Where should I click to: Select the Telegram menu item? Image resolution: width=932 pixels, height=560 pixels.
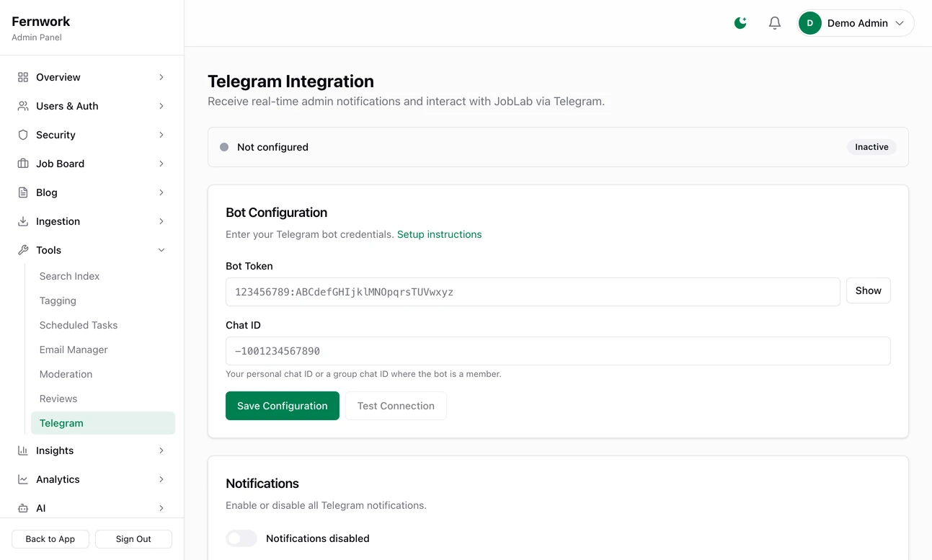click(x=103, y=423)
